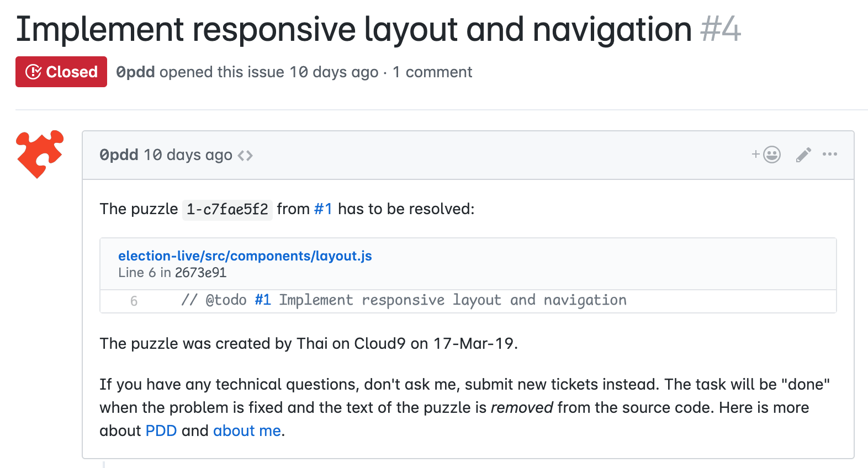Screen dimensions: 868x468
Task: Open election-live/src/components/layout.js file link
Action: point(245,256)
